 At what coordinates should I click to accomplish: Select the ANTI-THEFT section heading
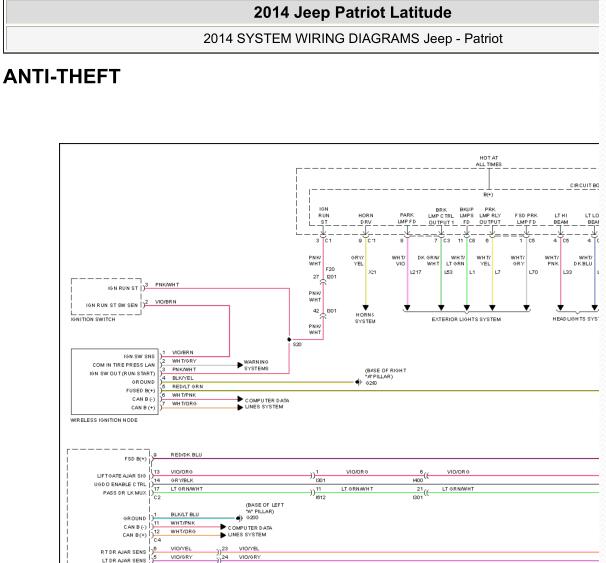62,76
